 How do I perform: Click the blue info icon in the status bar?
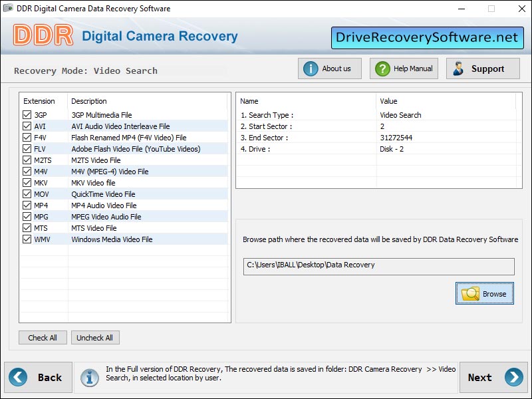point(90,377)
